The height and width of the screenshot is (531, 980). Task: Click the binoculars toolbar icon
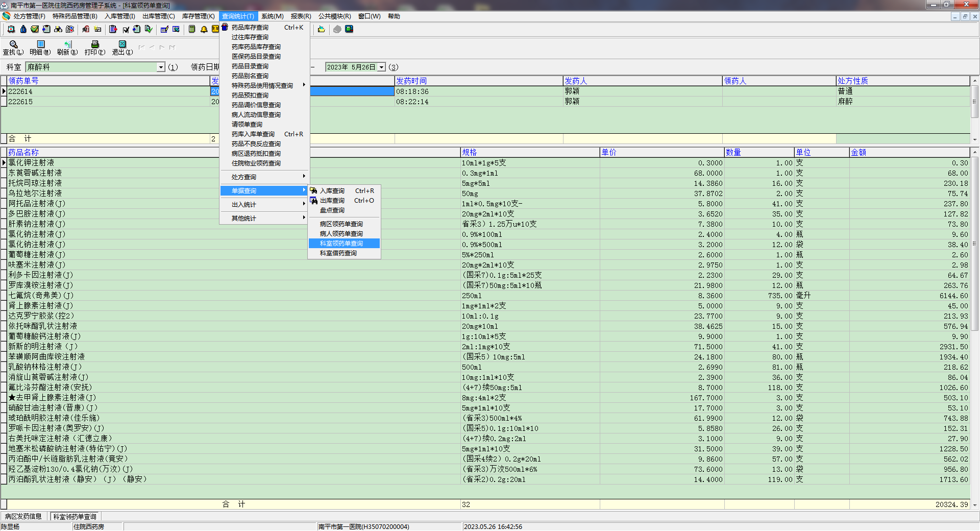[58, 29]
